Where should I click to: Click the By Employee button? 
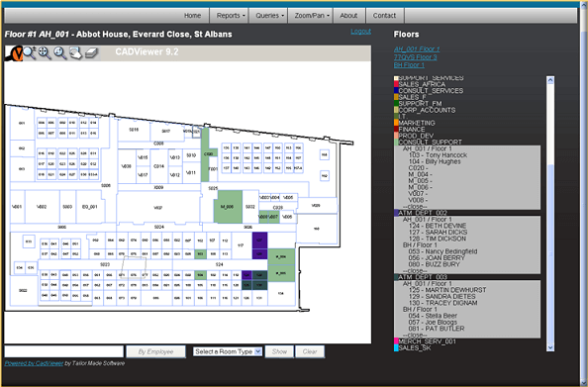[x=155, y=351]
